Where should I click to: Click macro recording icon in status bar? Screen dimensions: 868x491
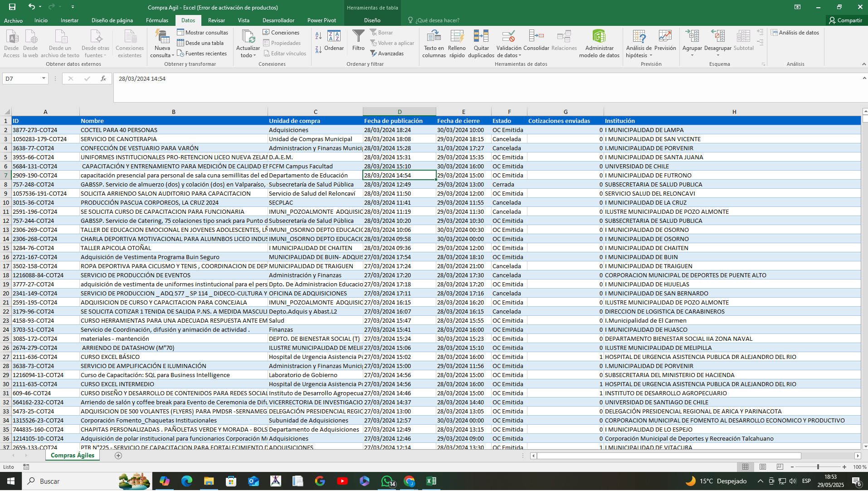(26, 466)
